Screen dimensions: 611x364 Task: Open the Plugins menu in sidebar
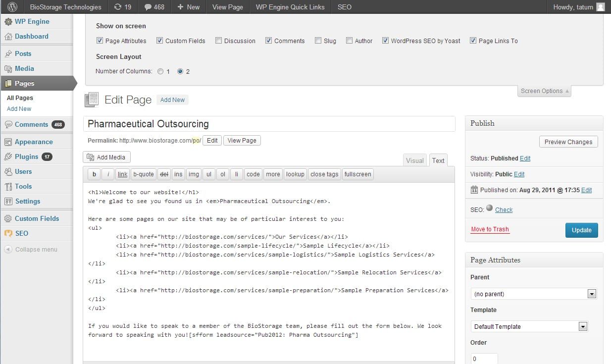(27, 156)
